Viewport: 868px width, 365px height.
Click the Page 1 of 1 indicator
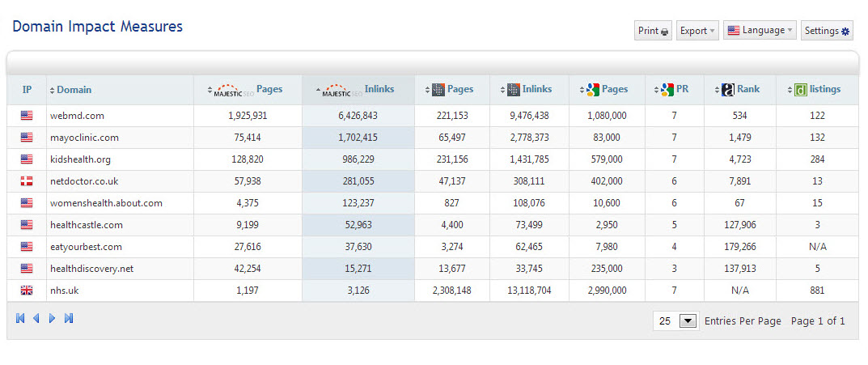pos(818,320)
